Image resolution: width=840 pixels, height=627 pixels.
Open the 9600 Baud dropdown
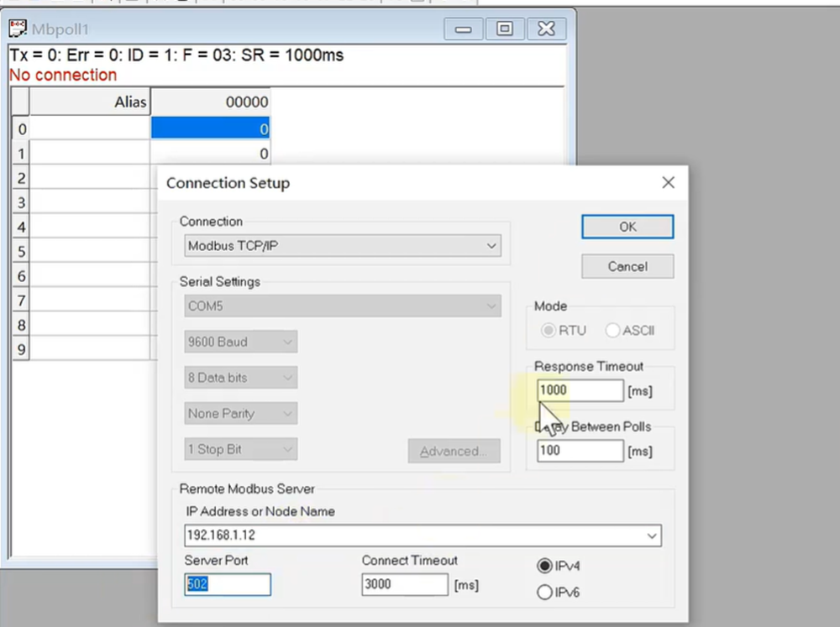click(287, 342)
